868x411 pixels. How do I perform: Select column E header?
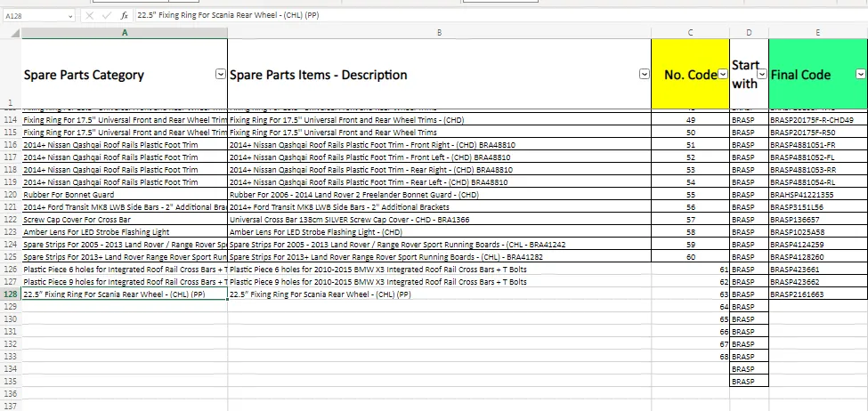point(817,33)
